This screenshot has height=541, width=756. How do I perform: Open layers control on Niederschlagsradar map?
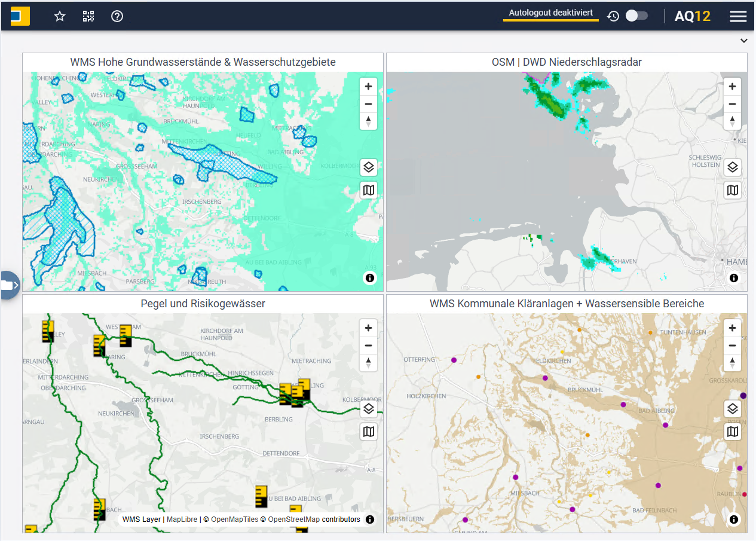733,167
